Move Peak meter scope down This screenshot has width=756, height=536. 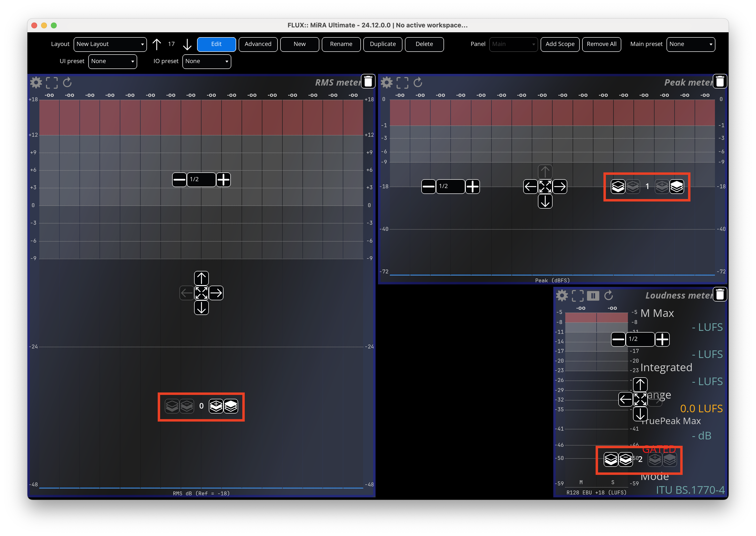coord(545,201)
